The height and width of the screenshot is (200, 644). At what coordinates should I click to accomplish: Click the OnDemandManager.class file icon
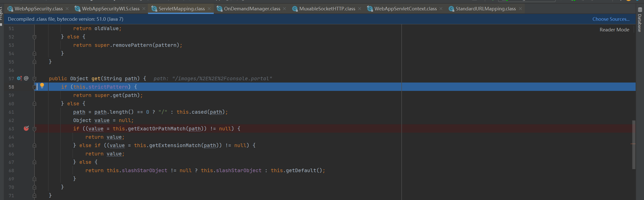[x=219, y=9]
